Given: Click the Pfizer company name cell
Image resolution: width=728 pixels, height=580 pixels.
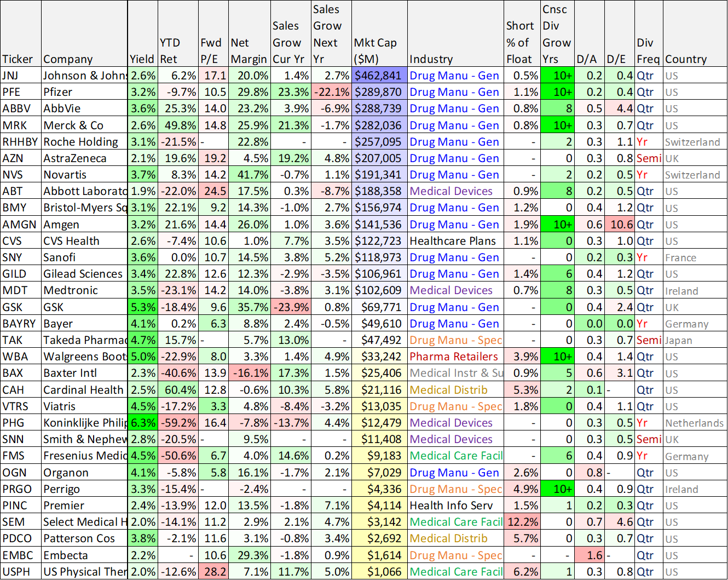Looking at the screenshot, I should [84, 92].
